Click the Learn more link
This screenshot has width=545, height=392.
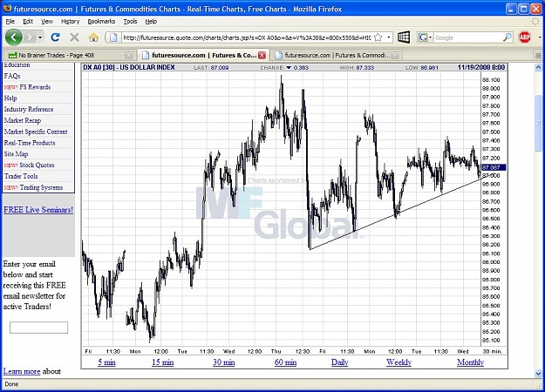click(22, 371)
